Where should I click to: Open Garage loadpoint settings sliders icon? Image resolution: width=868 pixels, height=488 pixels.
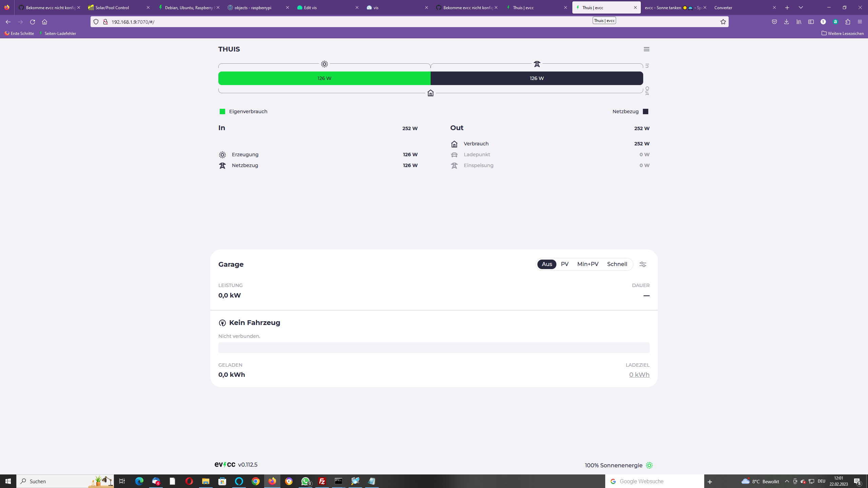click(x=643, y=264)
